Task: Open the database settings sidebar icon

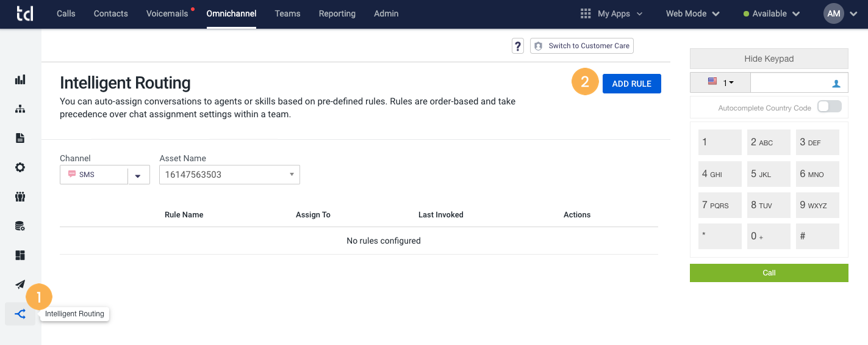Action: click(x=20, y=226)
